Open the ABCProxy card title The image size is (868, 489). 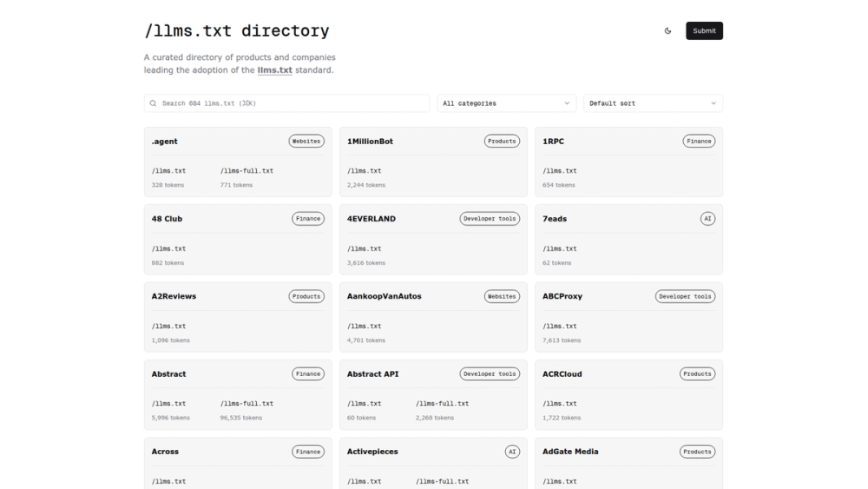point(562,296)
